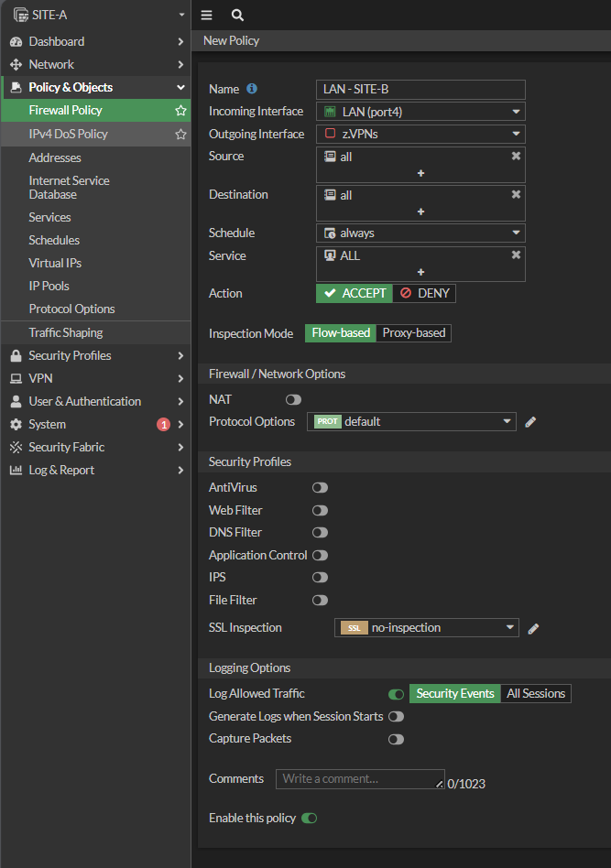Click the pencil icon beside SSL Inspection
The image size is (611, 868).
(533, 628)
